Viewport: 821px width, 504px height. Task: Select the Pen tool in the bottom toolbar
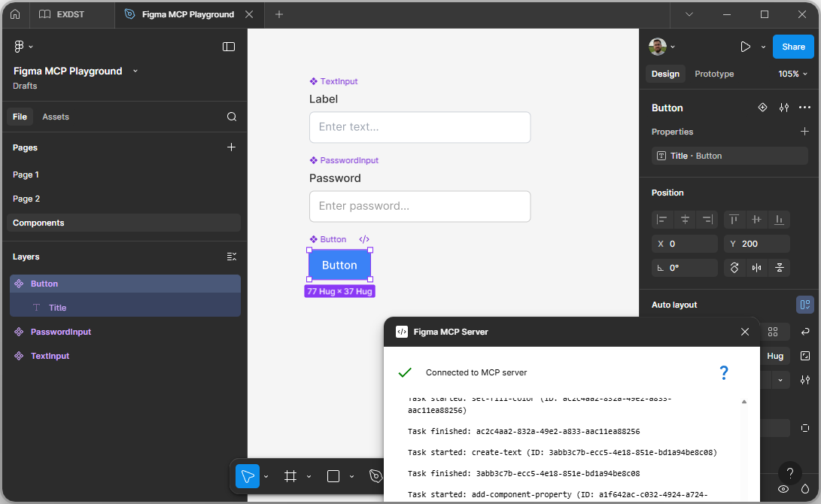coord(376,476)
